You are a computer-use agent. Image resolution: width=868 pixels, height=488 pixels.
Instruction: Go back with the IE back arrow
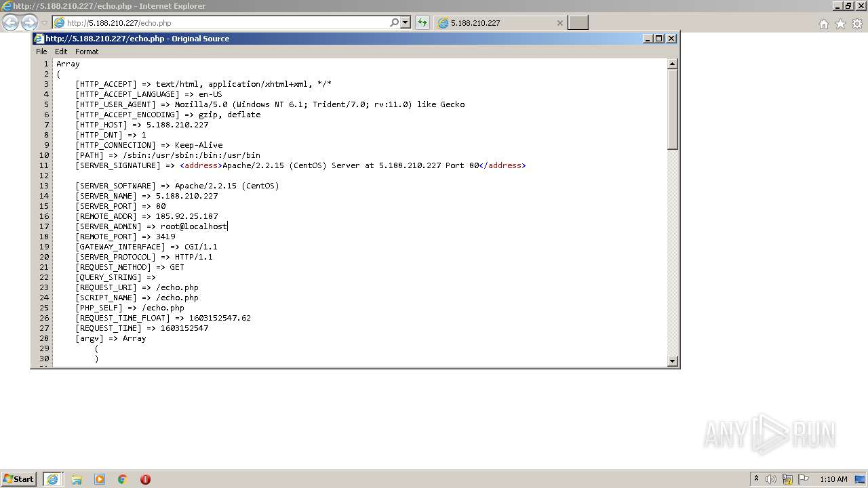tap(10, 22)
